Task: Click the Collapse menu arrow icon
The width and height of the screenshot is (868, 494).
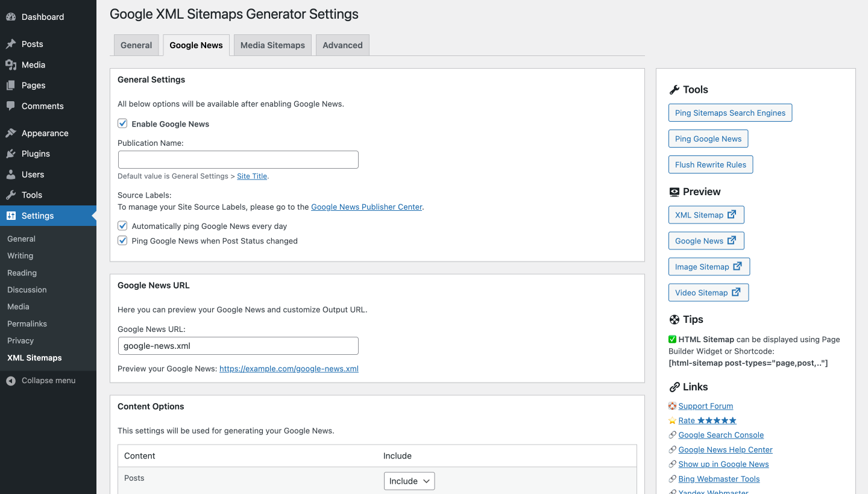Action: point(11,381)
